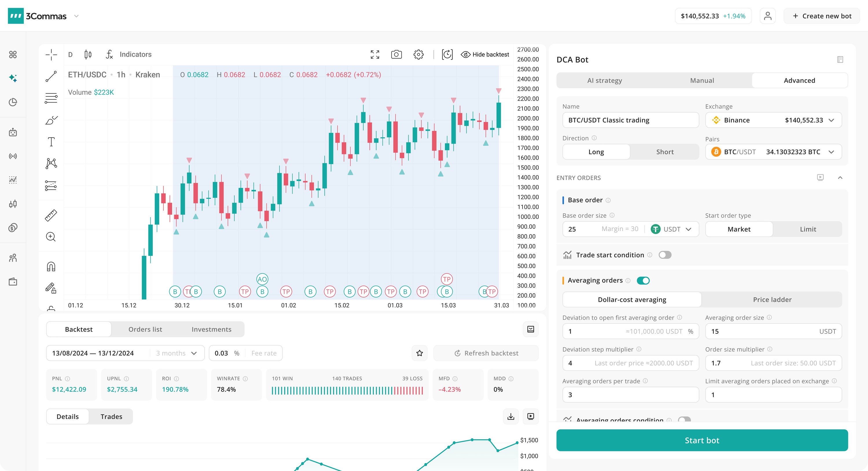Open the wallet icon in sidebar
Image resolution: width=868 pixels, height=471 pixels.
(13, 282)
